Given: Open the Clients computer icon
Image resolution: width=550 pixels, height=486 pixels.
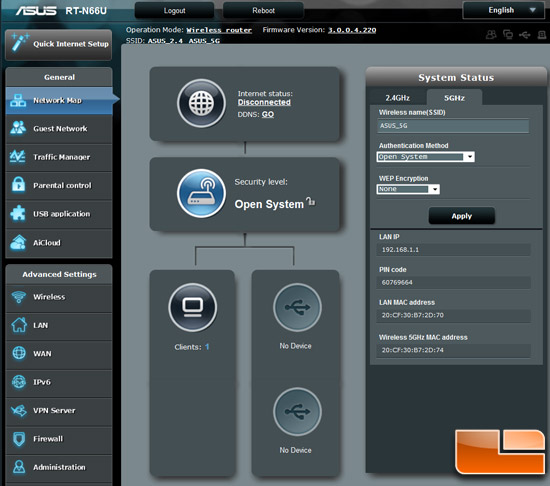Looking at the screenshot, I should pos(193,307).
